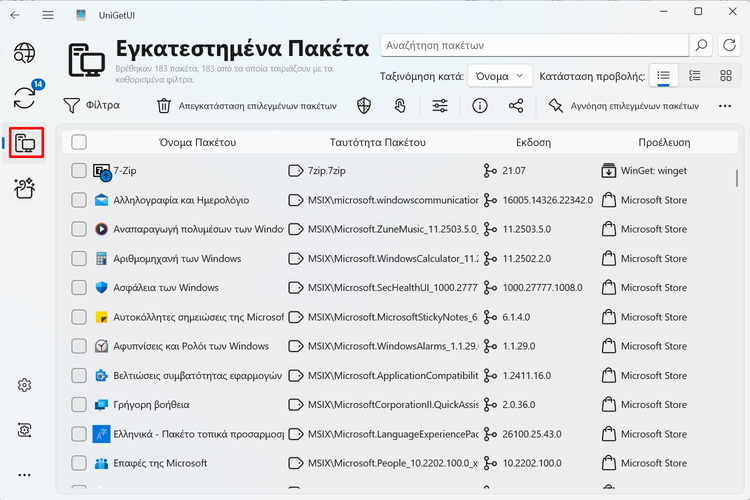
Task: Share the package with the share icon
Action: coord(516,106)
